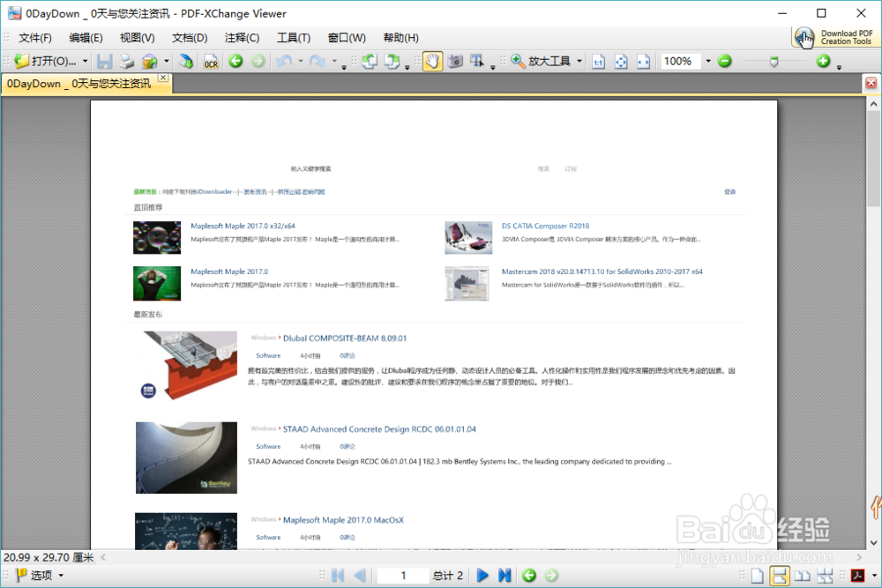
Task: Click the vertical scrollbar thumb
Action: tap(873, 159)
